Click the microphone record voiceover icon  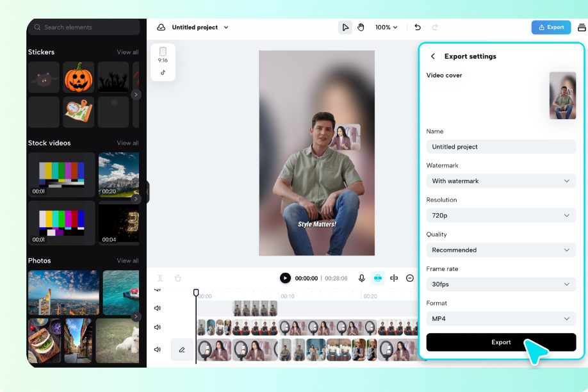tap(362, 278)
